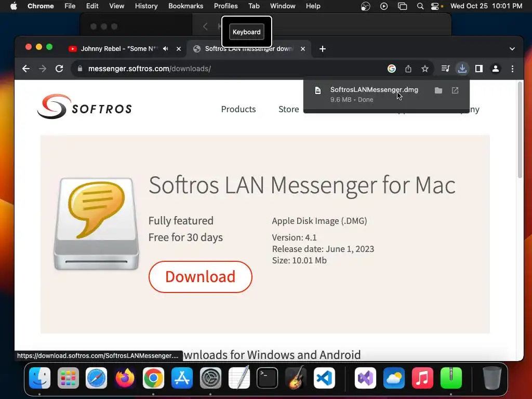This screenshot has height=399, width=532.
Task: Open the Profiles menu
Action: [x=225, y=6]
